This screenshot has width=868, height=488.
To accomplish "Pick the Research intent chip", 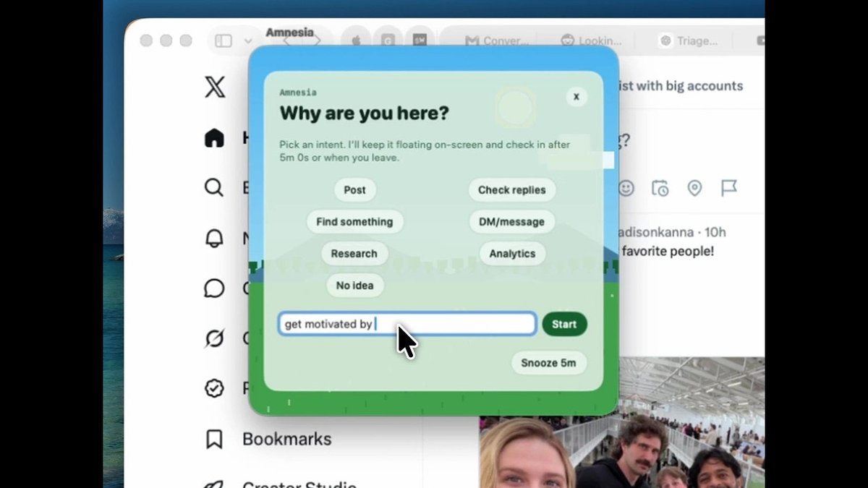I will 354,254.
